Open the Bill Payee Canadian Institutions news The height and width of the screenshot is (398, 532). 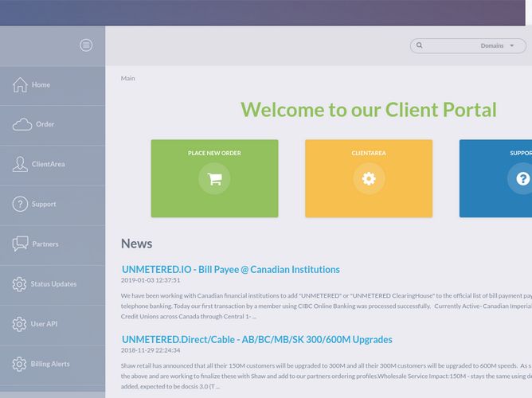231,270
